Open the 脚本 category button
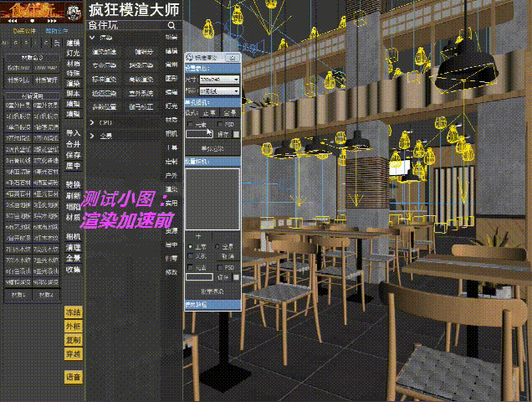The height and width of the screenshot is (402, 532). pos(73,94)
